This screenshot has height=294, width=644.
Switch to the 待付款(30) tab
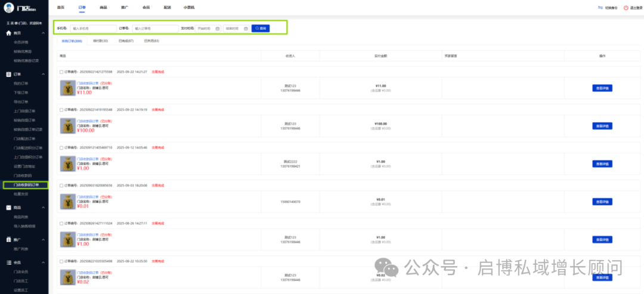point(100,41)
